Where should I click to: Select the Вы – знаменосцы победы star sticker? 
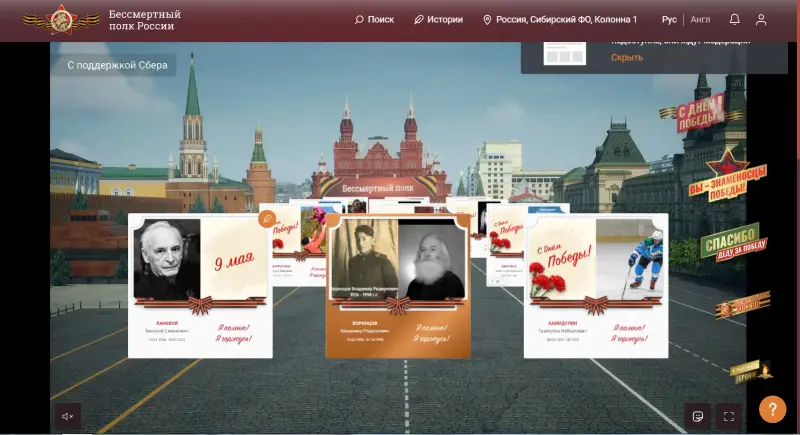pyautogui.click(x=727, y=176)
